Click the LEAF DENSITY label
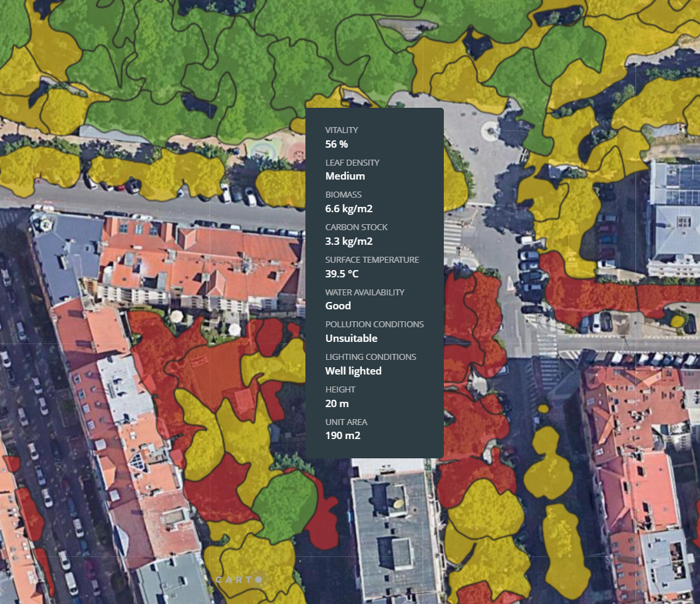The image size is (700, 604). click(352, 162)
